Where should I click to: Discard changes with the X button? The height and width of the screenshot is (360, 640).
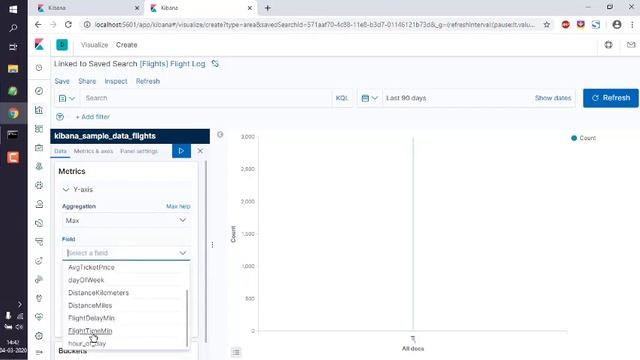200,151
